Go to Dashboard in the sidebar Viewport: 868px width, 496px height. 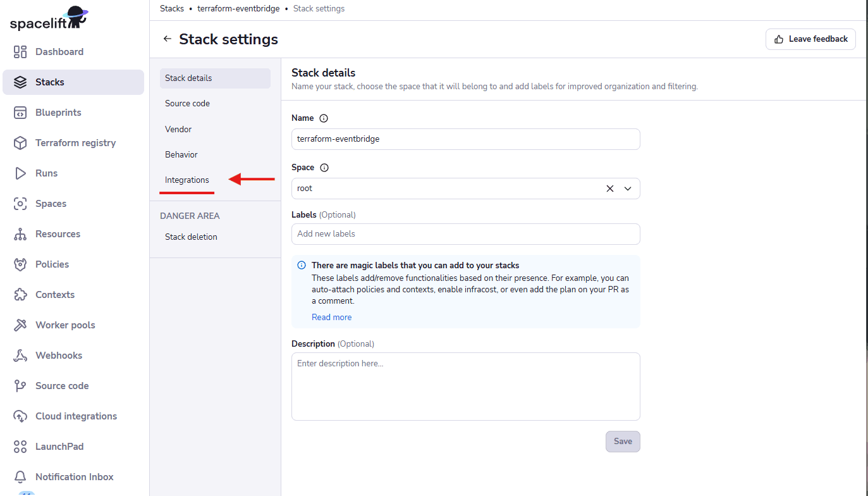[x=73, y=52]
